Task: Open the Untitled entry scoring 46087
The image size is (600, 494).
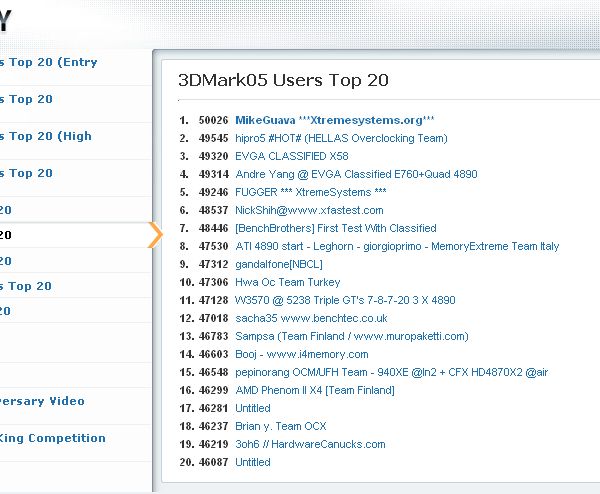Action: 253,462
